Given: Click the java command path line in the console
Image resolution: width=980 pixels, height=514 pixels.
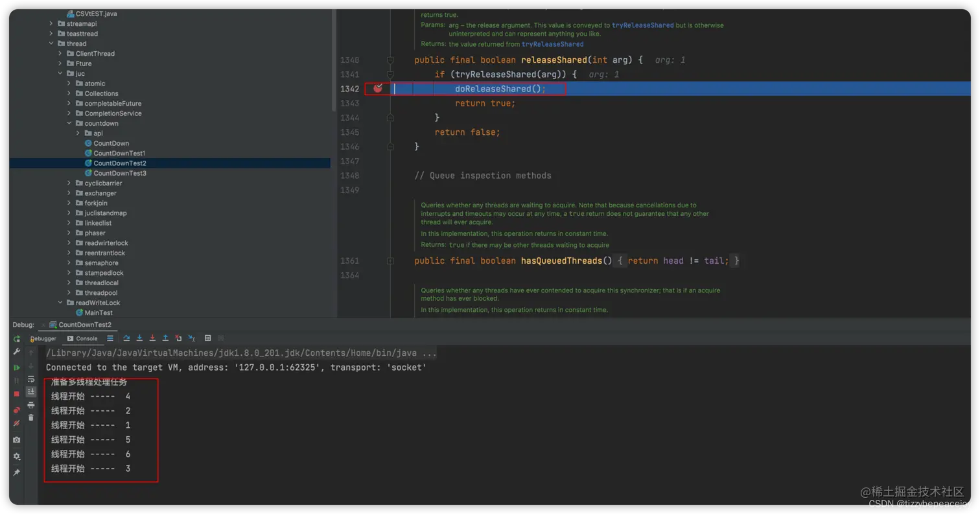Looking at the screenshot, I should (x=241, y=353).
